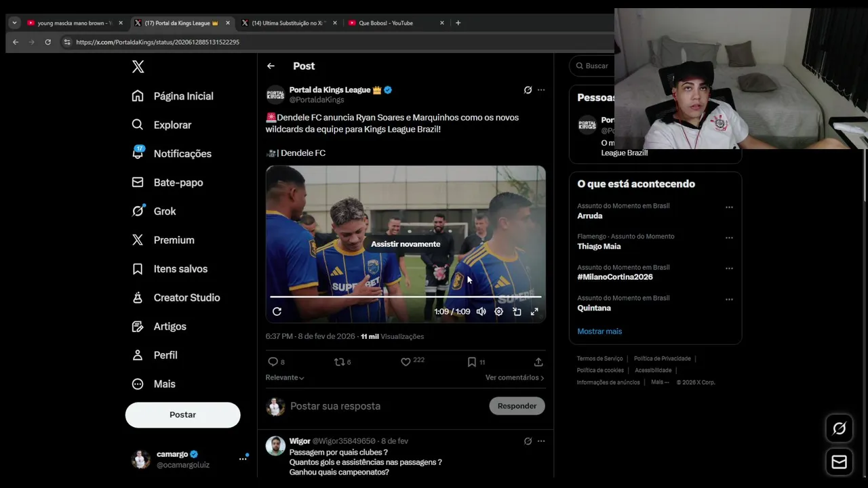
Task: Open floating Grok button at bottom right
Action: [839, 428]
